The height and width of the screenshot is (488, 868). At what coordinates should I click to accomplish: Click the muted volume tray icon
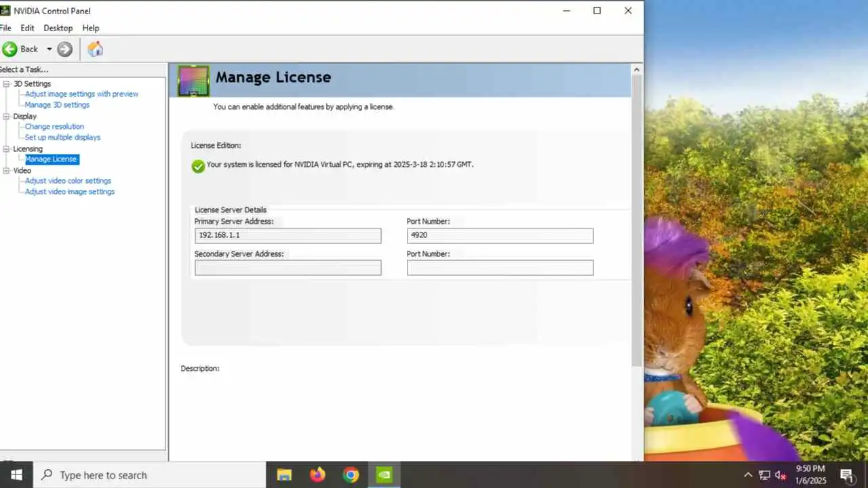[781, 475]
